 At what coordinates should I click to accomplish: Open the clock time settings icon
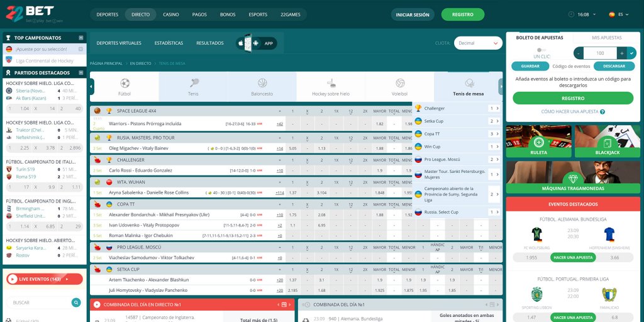point(571,14)
